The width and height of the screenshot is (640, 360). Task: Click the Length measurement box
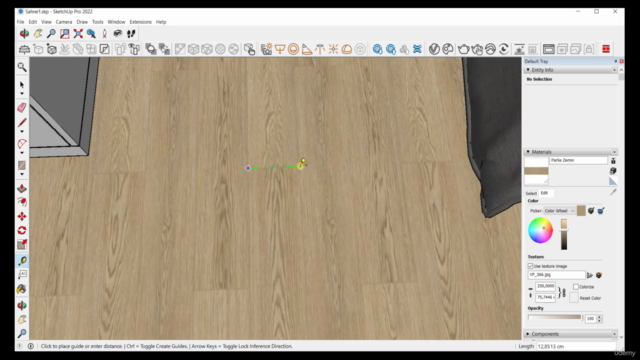[576, 346]
